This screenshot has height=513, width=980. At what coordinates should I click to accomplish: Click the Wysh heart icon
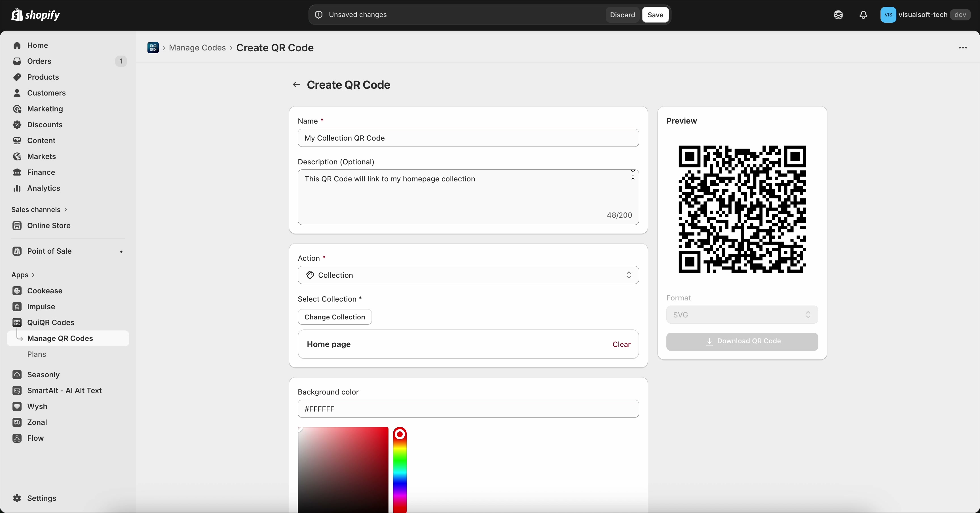[17, 406]
